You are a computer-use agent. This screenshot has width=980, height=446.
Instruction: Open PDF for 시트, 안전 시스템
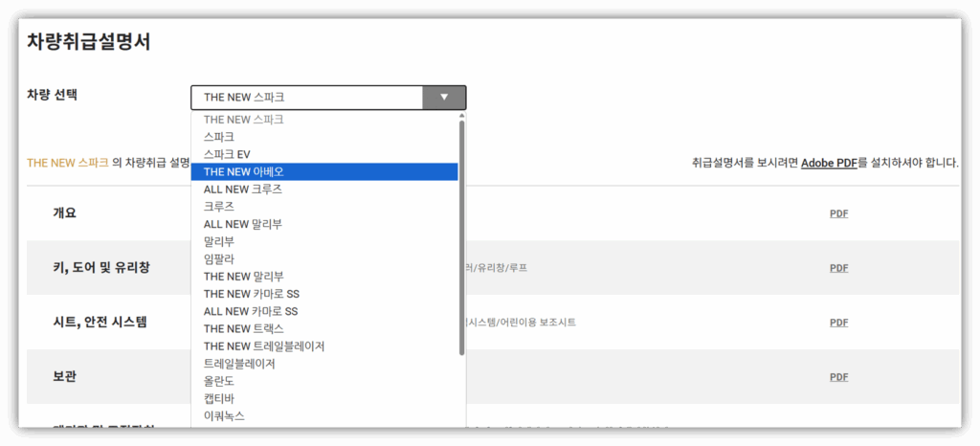click(838, 323)
